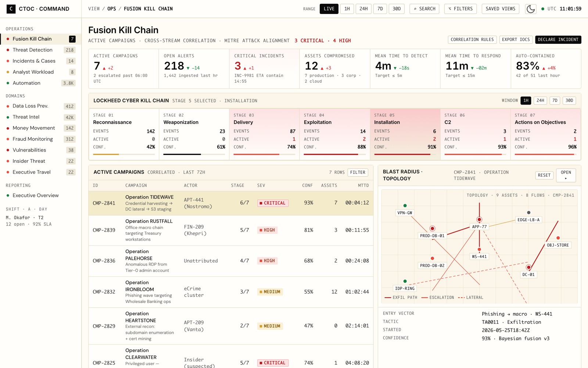Set range to 1H in top bar
Viewport: 588px width, 368px height.
pos(347,9)
